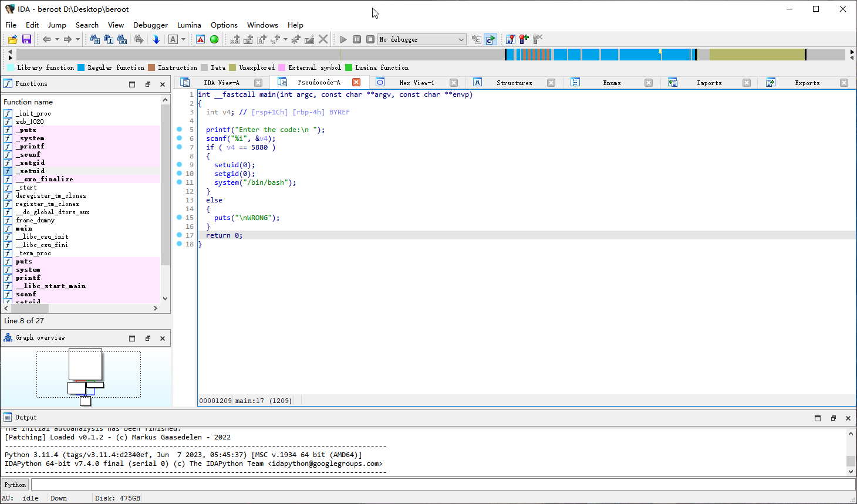Open the Debugger menu
Screen dimensions: 857x504
click(150, 25)
